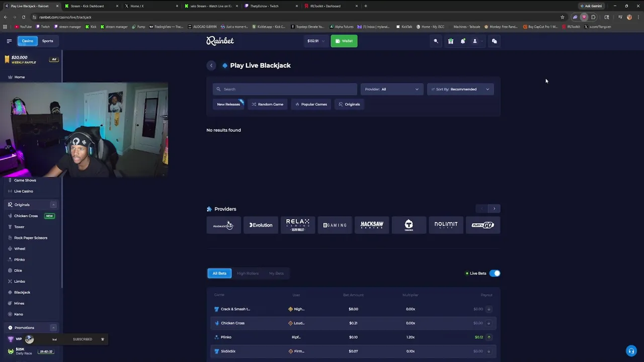This screenshot has height=362, width=644.
Task: Select the My Bets tab
Action: click(x=276, y=274)
